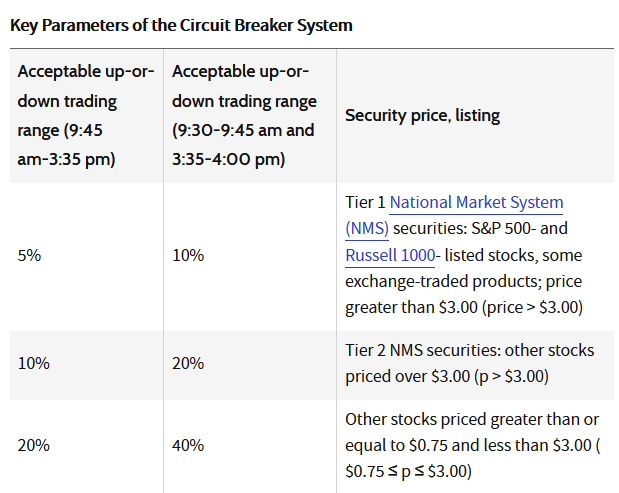Viewport: 619px width, 493px height.
Task: Click the Security price, listing header
Action: point(422,115)
